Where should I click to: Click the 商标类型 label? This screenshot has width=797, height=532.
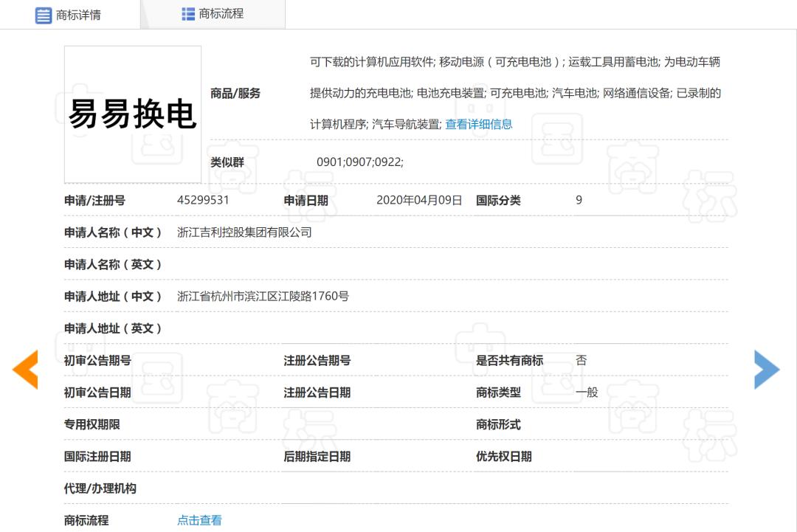(498, 393)
